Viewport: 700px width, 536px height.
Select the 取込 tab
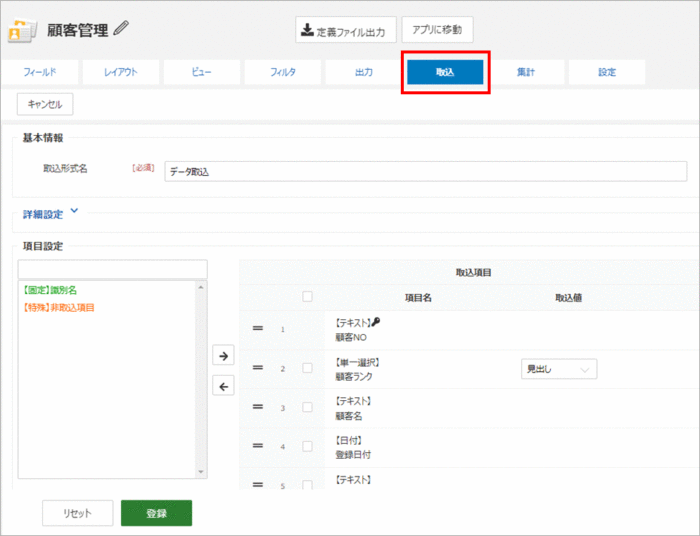[445, 72]
